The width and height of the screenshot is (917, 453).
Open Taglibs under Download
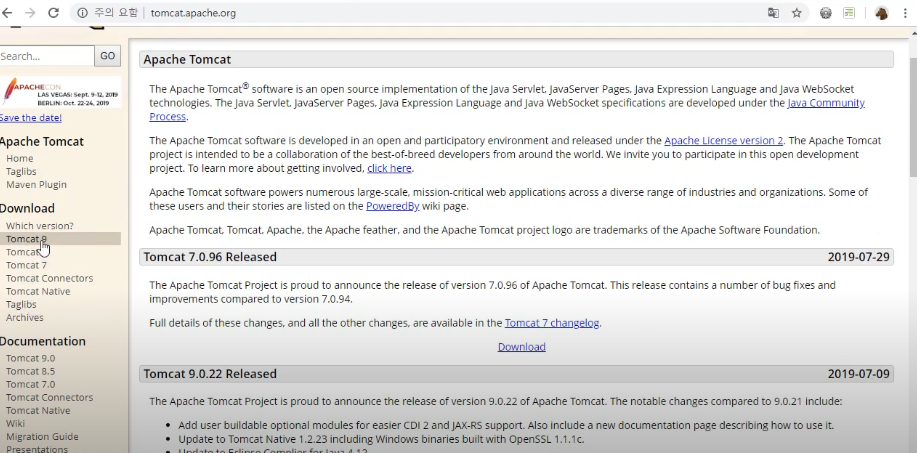pos(21,305)
